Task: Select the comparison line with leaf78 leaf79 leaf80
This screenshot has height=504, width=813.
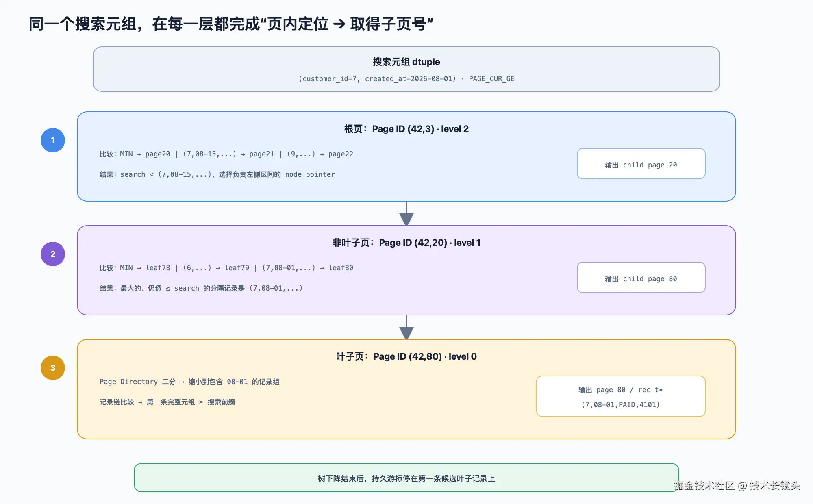Action: 226,268
